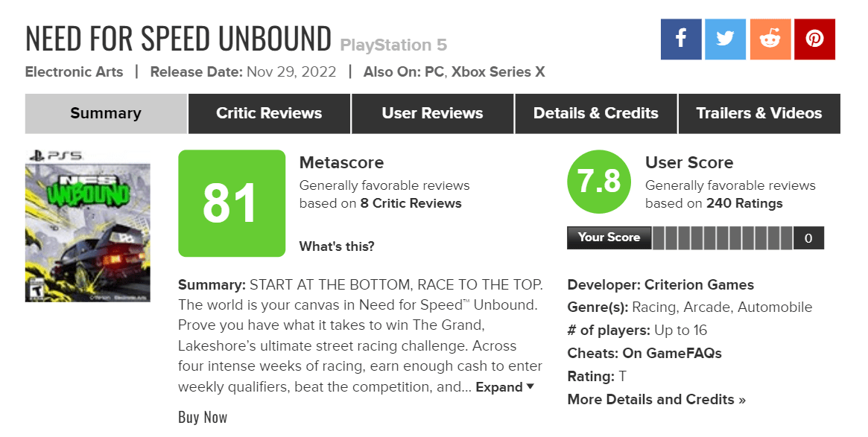Open the Critic Reviews tab
The width and height of the screenshot is (868, 437).
pyautogui.click(x=269, y=113)
